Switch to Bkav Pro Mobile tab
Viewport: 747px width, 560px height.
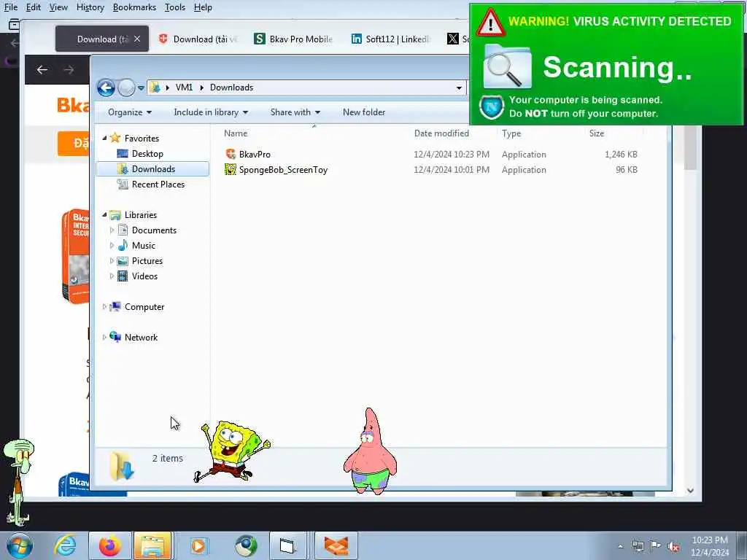(293, 39)
